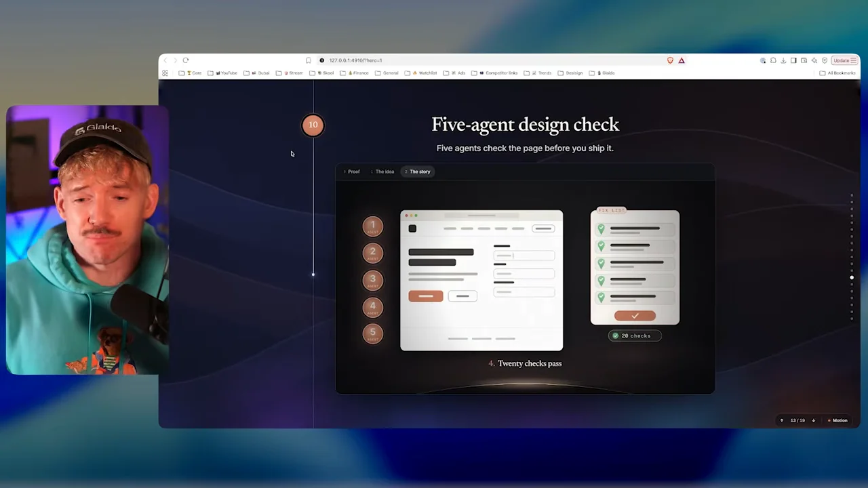Viewport: 868px width, 488px height.
Task: Go back using the browser back arrow
Action: tap(165, 60)
